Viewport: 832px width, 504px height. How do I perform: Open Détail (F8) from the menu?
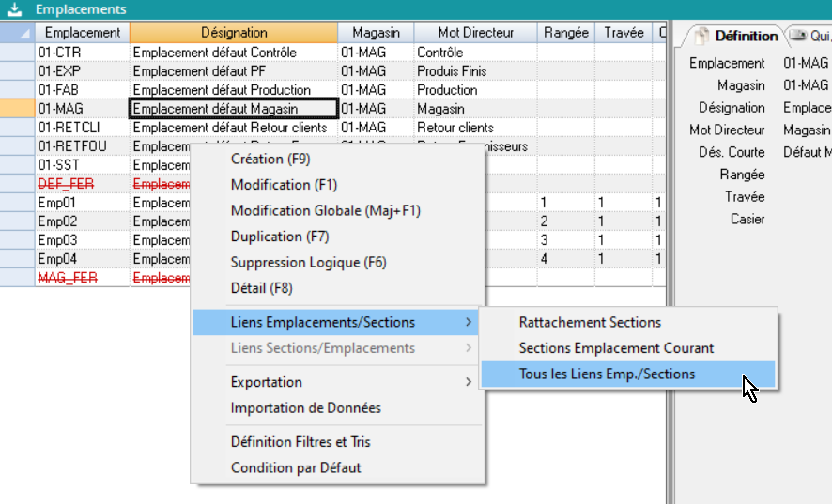click(261, 288)
